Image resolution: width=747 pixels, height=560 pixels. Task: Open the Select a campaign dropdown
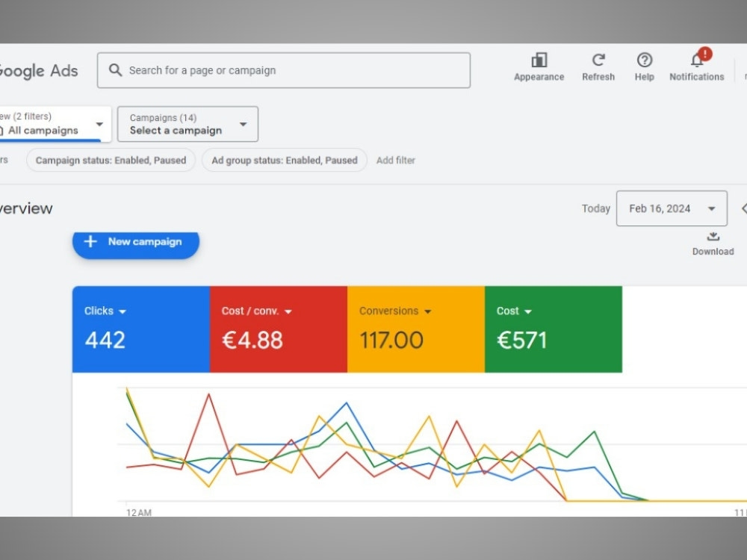[x=187, y=124]
